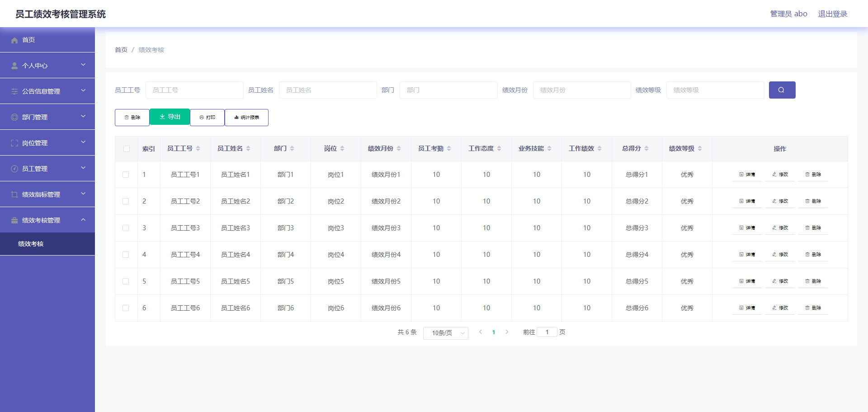The height and width of the screenshot is (412, 868).
Task: Sort by 总得分 column arrows
Action: [x=646, y=148]
